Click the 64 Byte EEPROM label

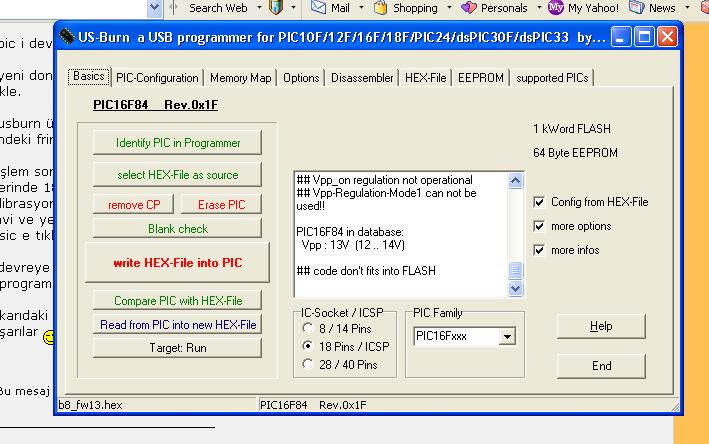click(575, 153)
